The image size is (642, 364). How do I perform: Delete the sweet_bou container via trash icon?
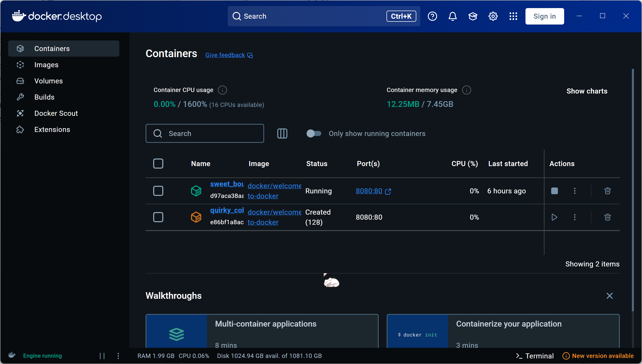click(607, 191)
